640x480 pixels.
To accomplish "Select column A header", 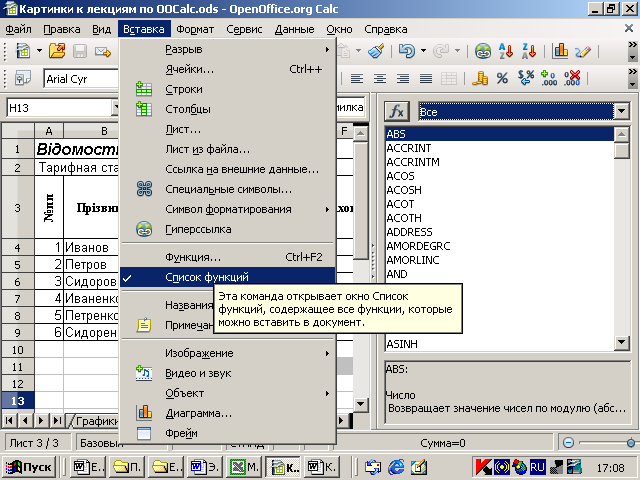I will (49, 131).
